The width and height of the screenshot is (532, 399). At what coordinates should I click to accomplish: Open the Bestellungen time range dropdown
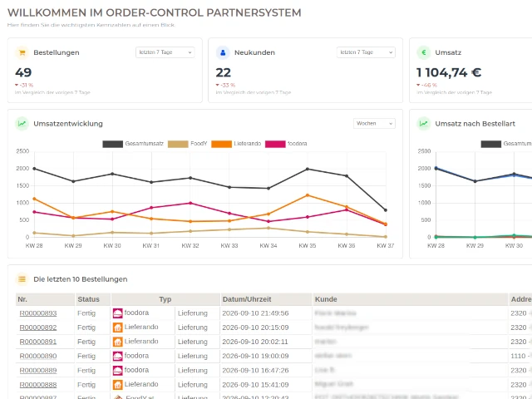[165, 52]
